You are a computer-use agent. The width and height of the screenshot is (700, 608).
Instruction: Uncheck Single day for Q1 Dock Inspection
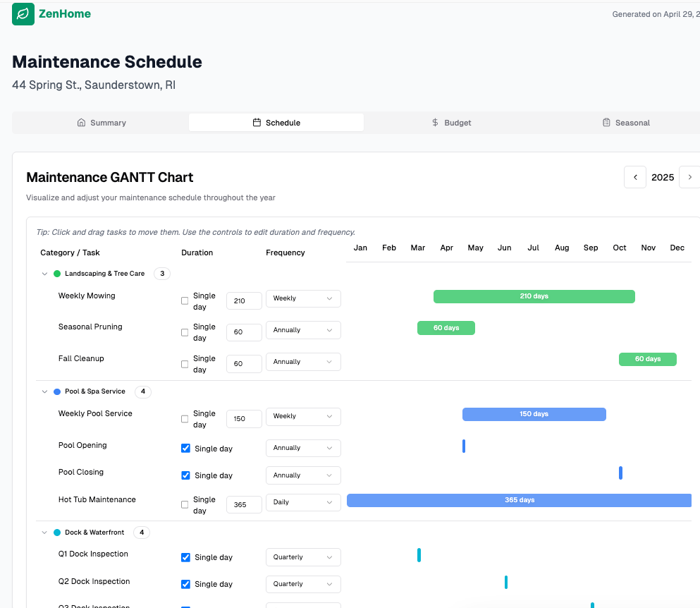tap(185, 557)
